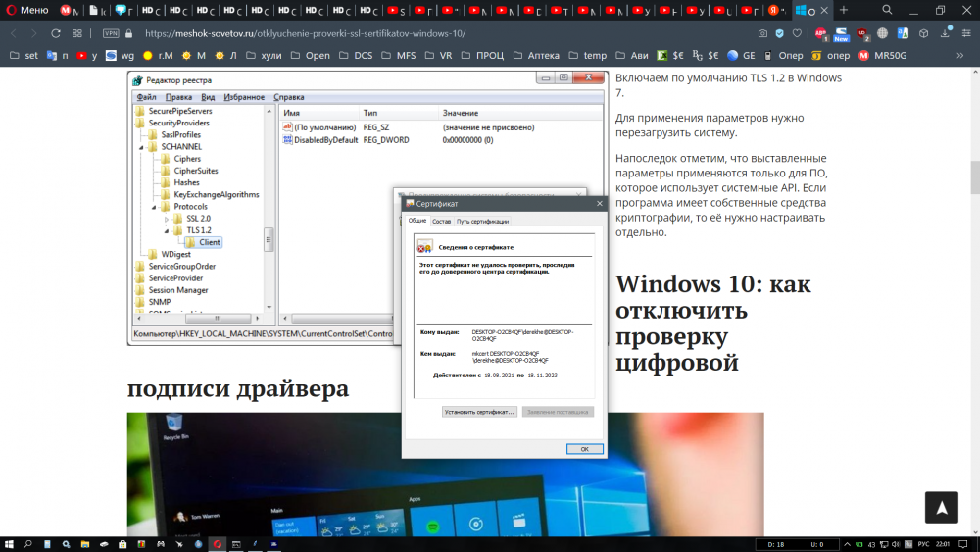Open the wg bookmark
Screen dimensions: 980x552
pyautogui.click(x=120, y=56)
